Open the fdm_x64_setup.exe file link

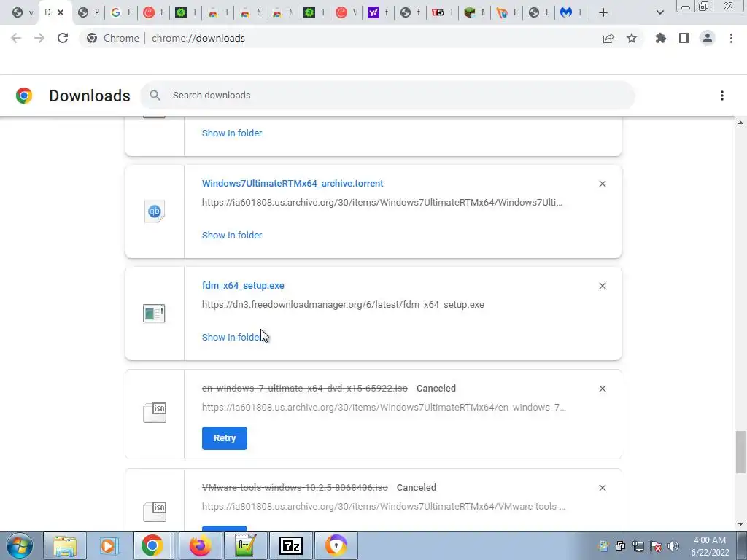(243, 285)
